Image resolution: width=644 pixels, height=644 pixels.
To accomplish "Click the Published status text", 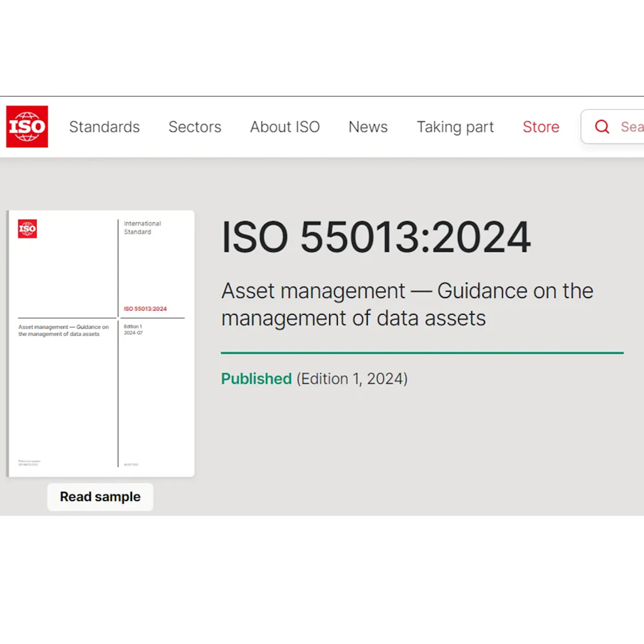I will point(256,379).
